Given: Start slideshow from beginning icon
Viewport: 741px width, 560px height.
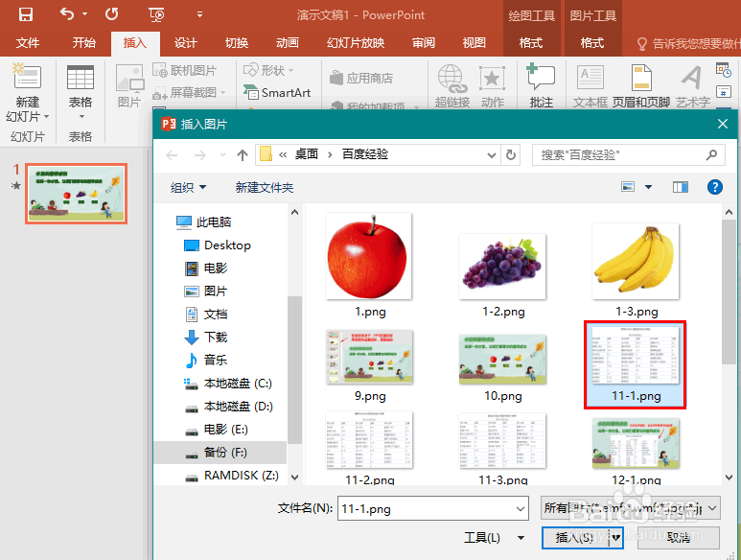Looking at the screenshot, I should point(156,14).
